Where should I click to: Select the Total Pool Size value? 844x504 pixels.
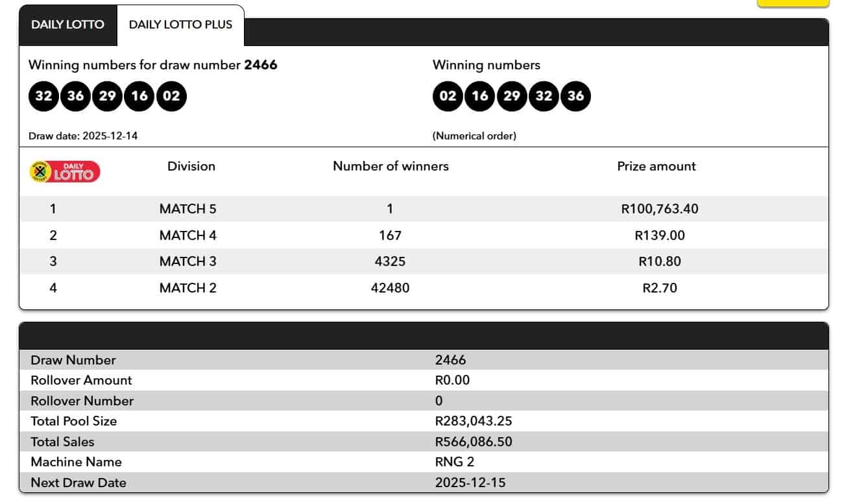click(474, 421)
